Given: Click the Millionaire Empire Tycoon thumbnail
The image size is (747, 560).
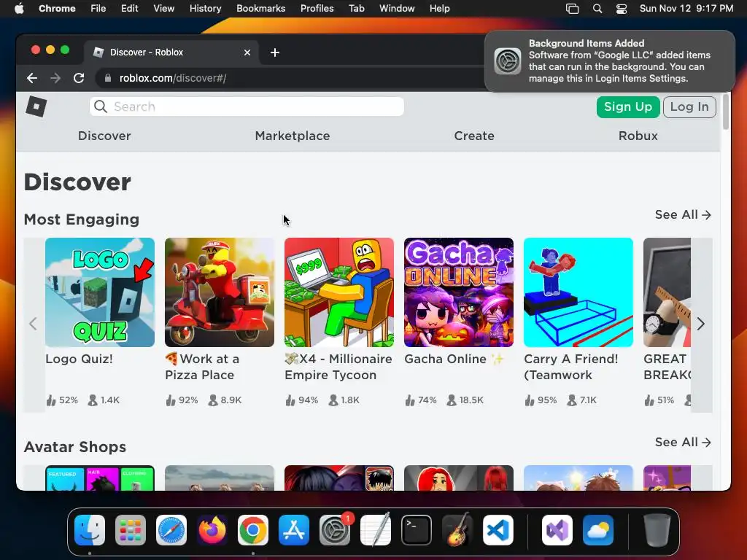Looking at the screenshot, I should tap(339, 292).
